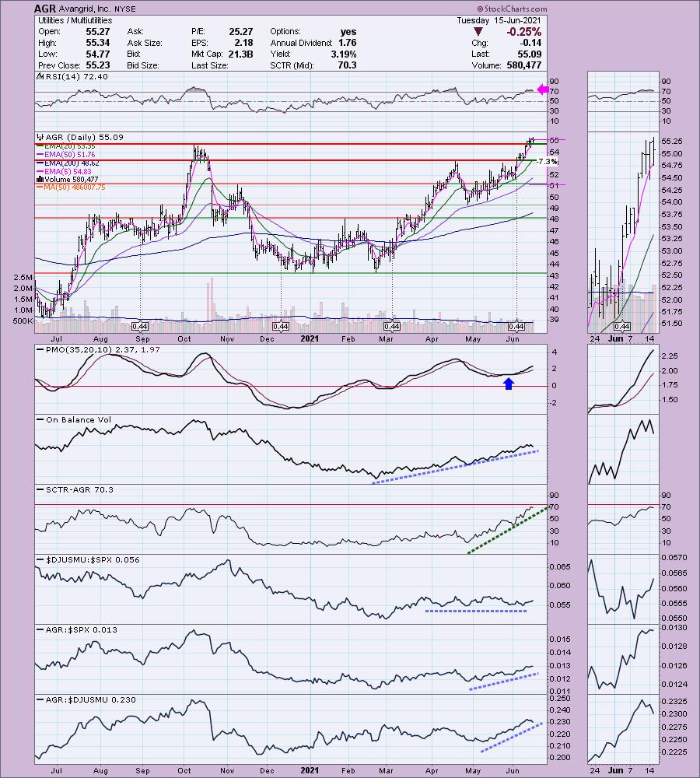
Task: Click the 55.25 price label on the zoomed side chart
Action: 671,142
